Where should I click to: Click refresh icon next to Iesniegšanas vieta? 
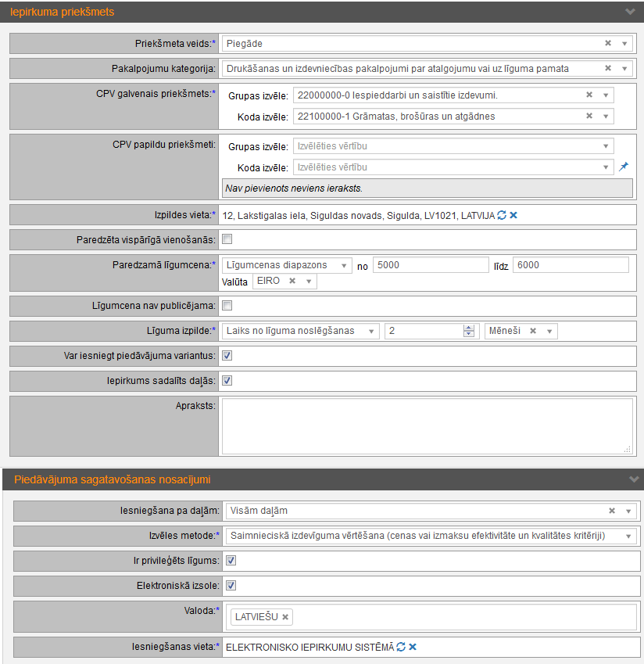pos(401,647)
